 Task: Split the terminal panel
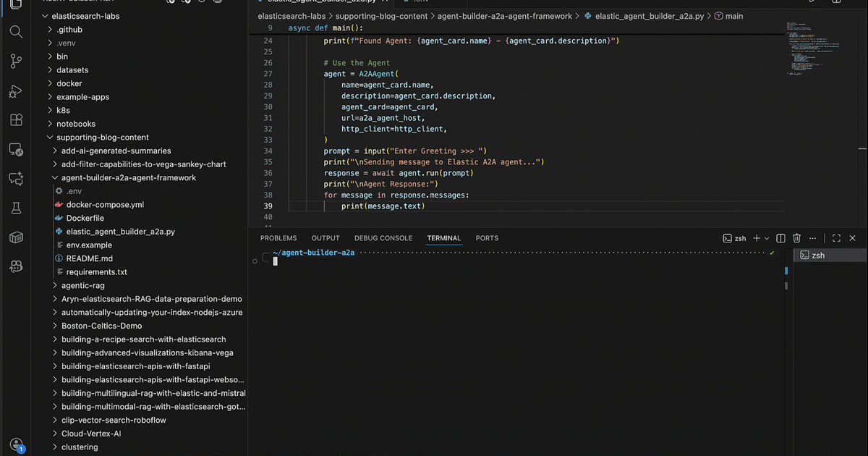(780, 237)
